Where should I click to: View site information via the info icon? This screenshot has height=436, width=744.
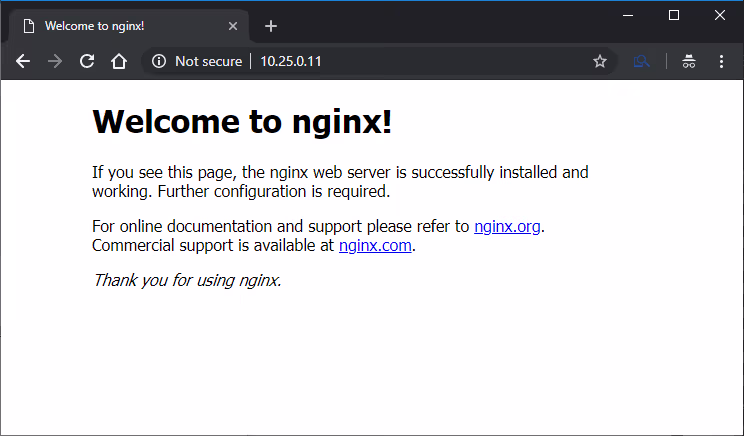(x=158, y=61)
